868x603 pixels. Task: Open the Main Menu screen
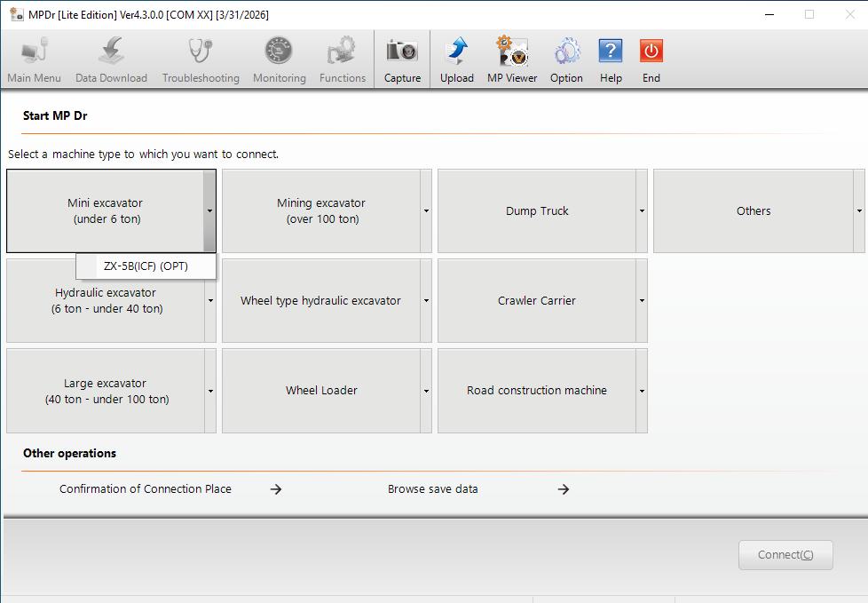tap(34, 57)
